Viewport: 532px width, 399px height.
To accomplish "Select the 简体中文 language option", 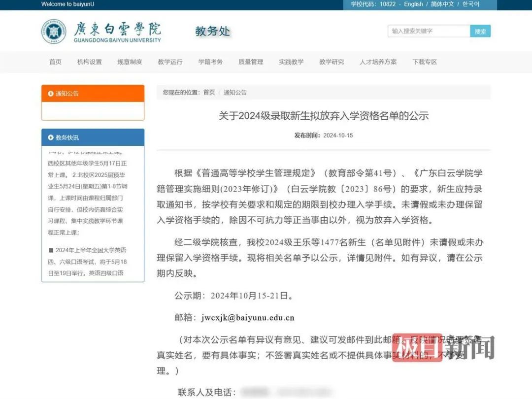I will (x=443, y=4).
